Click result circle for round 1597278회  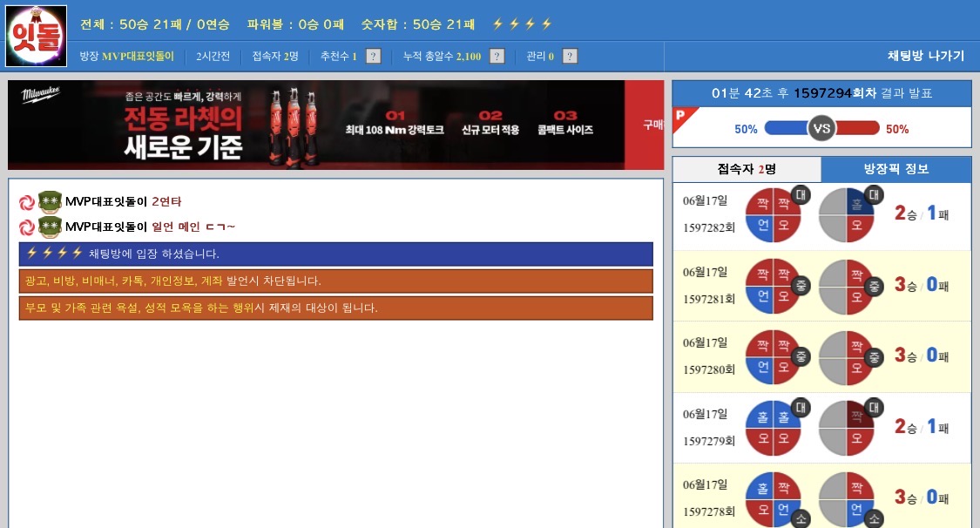(774, 498)
